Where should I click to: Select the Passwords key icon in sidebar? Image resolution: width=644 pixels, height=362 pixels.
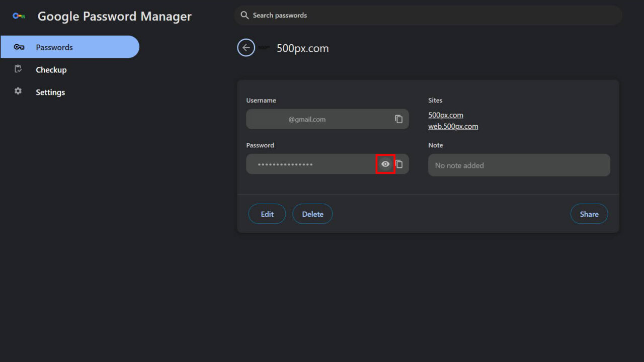click(18, 47)
